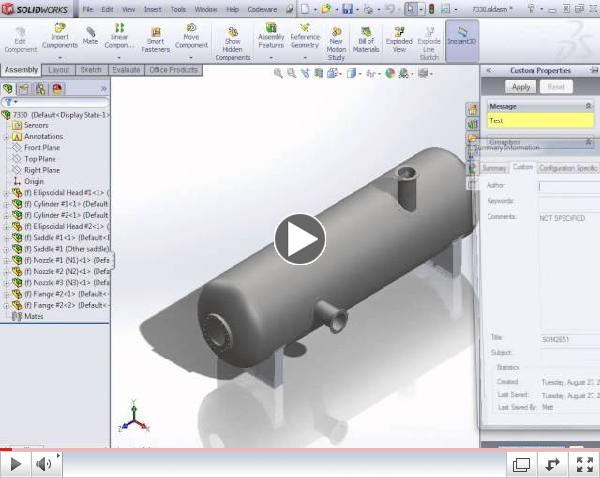The height and width of the screenshot is (478, 600).
Task: Click the Move Component tool
Action: (x=191, y=40)
